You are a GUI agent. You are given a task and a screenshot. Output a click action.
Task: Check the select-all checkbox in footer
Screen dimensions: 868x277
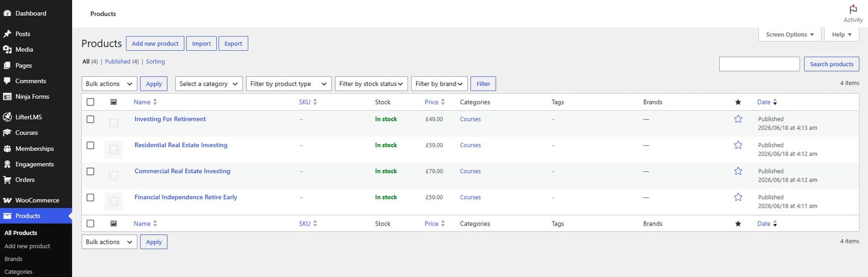[91, 224]
